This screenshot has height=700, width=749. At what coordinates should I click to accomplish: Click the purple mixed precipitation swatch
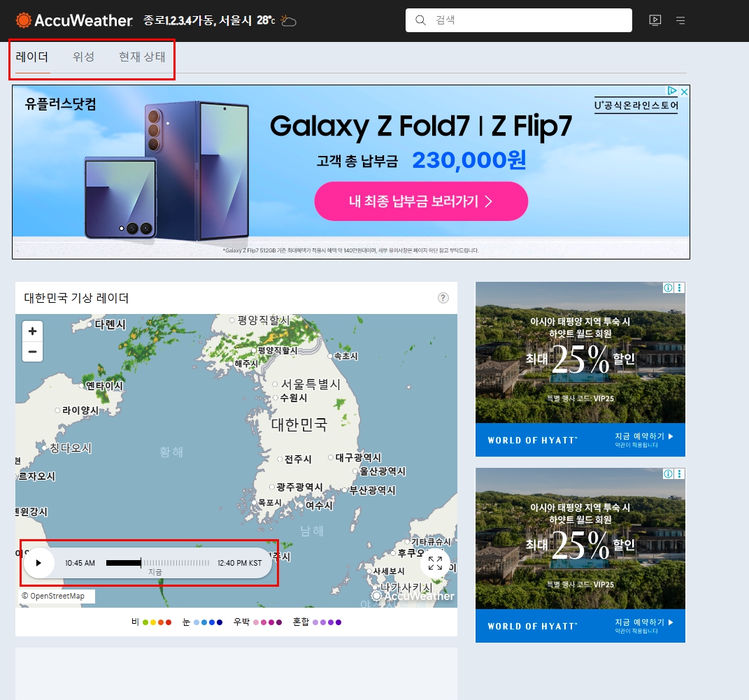coord(338,622)
